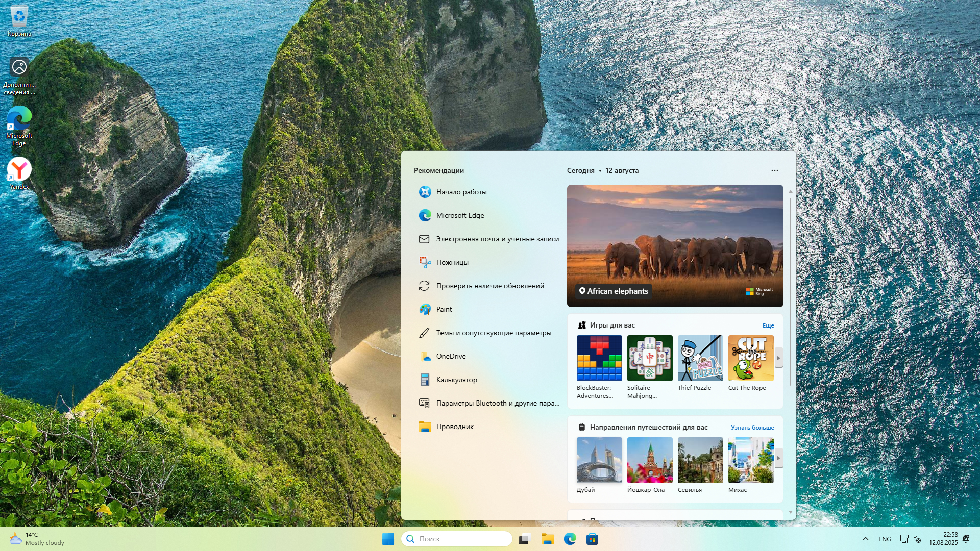Open the African elephants Bing image

[674, 245]
